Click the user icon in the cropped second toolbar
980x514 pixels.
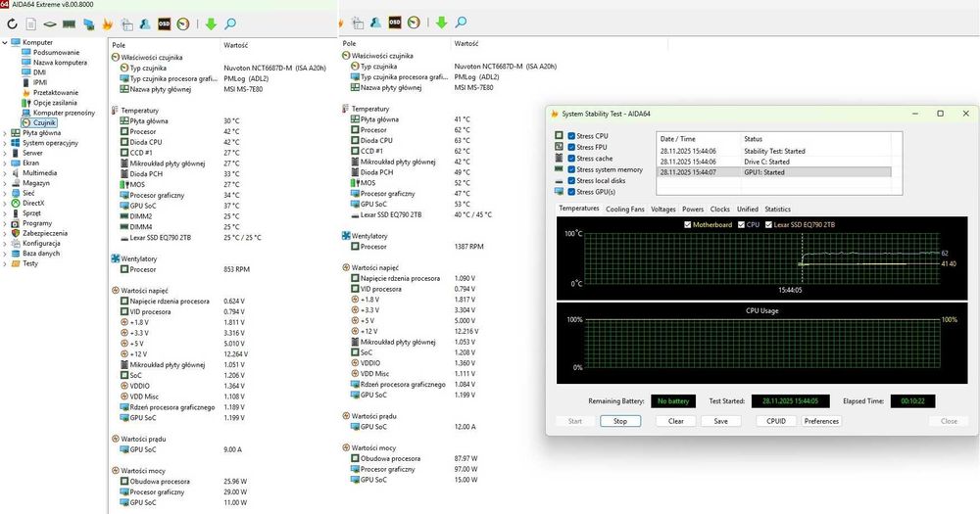(375, 23)
